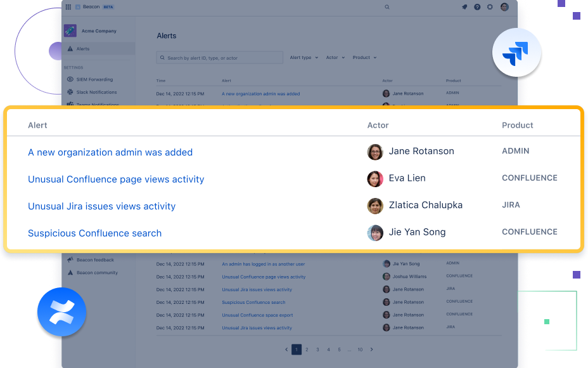Click Zlatica Chalupka's avatar
This screenshot has height=368, width=588.
(x=375, y=206)
